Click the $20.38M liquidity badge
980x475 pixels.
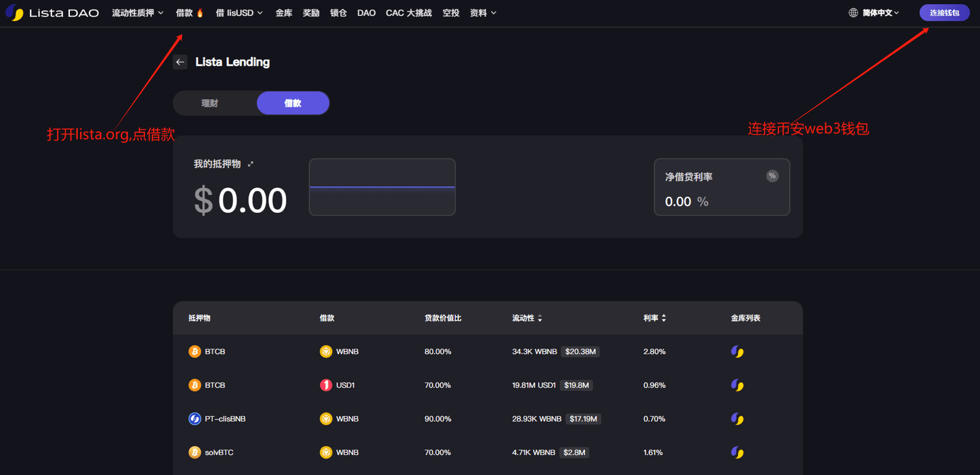581,352
